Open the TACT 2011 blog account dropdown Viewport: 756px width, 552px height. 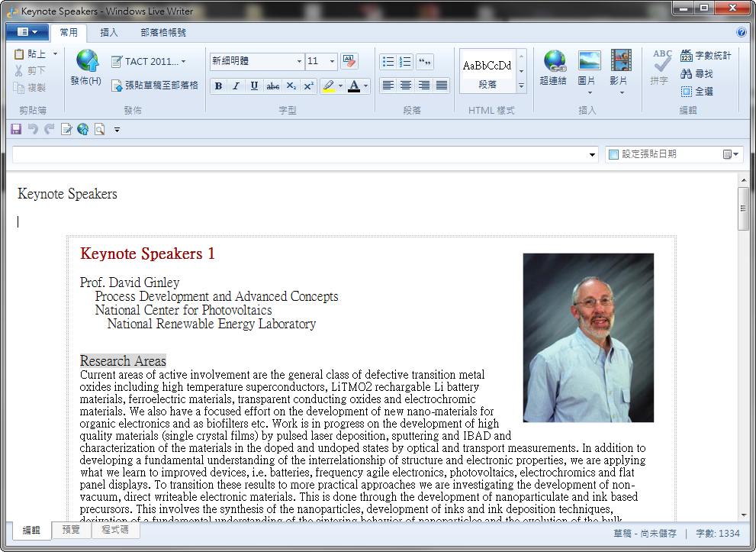(149, 62)
